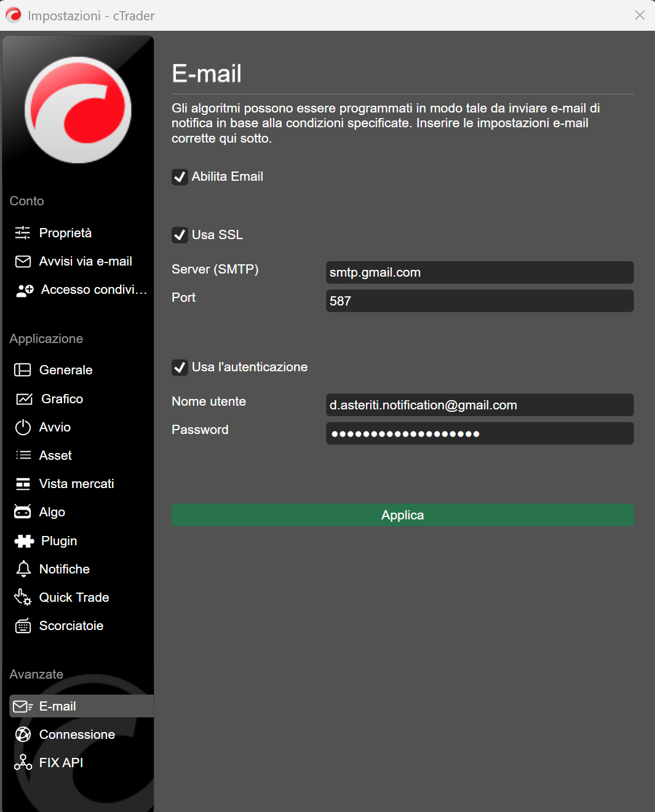Click the E-mail envelope icon in Avanzate
This screenshot has height=812, width=655.
pyautogui.click(x=23, y=706)
